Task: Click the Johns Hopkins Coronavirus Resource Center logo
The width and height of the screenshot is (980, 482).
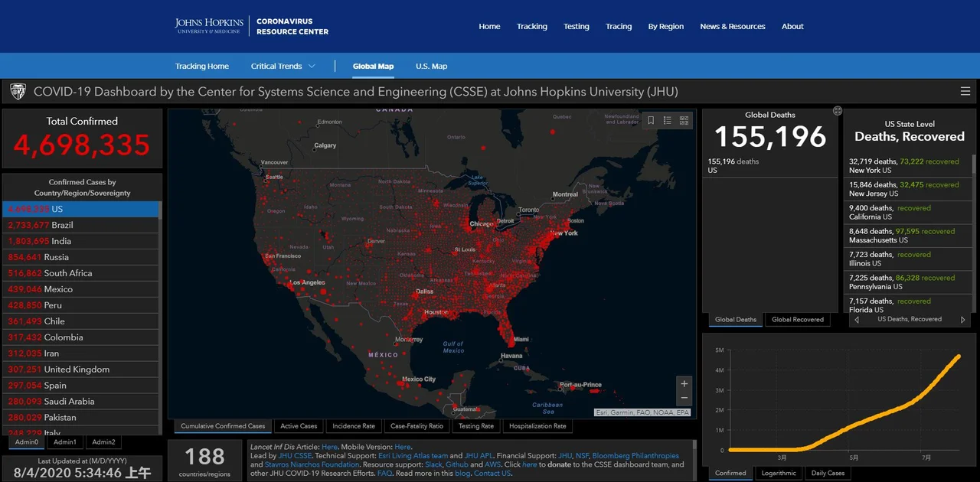Action: click(252, 26)
